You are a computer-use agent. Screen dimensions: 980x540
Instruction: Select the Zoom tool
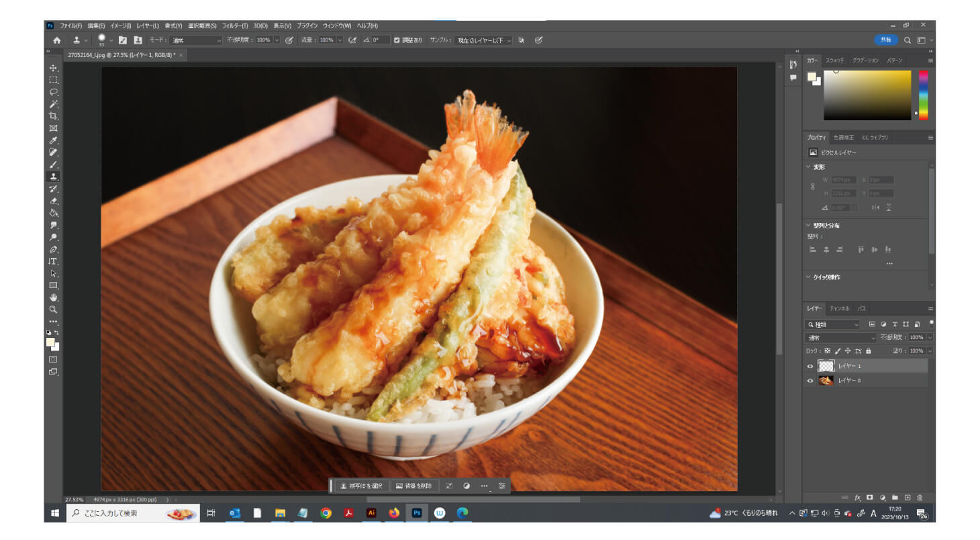(53, 310)
